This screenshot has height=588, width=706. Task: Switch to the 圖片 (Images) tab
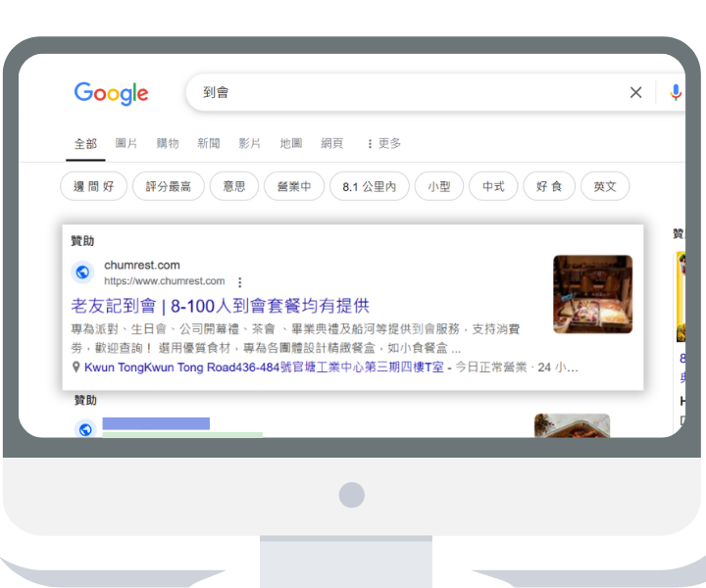(126, 143)
